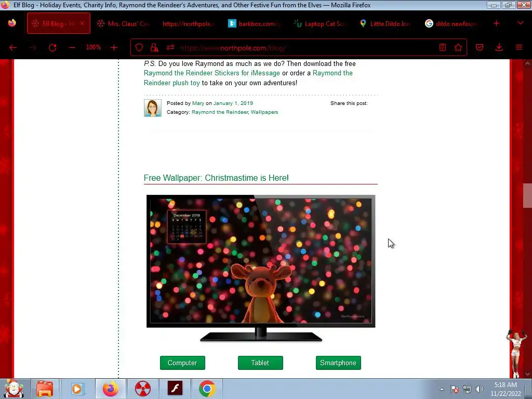
Task: Switch to the Little Dildo Inn tab
Action: [386, 23]
